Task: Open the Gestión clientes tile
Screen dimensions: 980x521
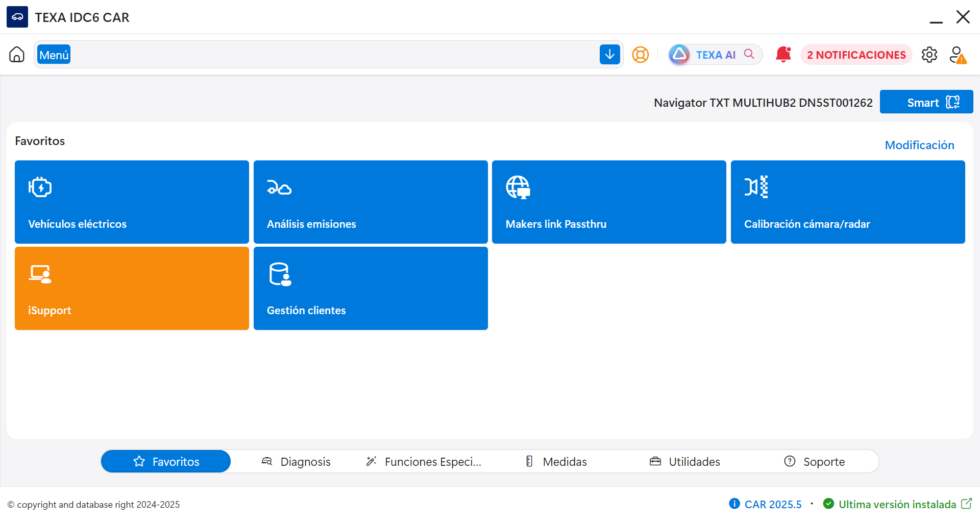Action: pyautogui.click(x=371, y=288)
